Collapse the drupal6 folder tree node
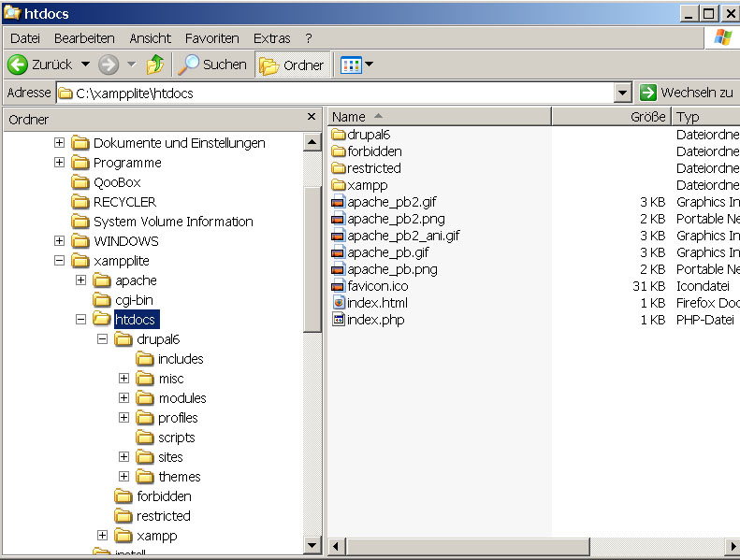 pos(102,339)
